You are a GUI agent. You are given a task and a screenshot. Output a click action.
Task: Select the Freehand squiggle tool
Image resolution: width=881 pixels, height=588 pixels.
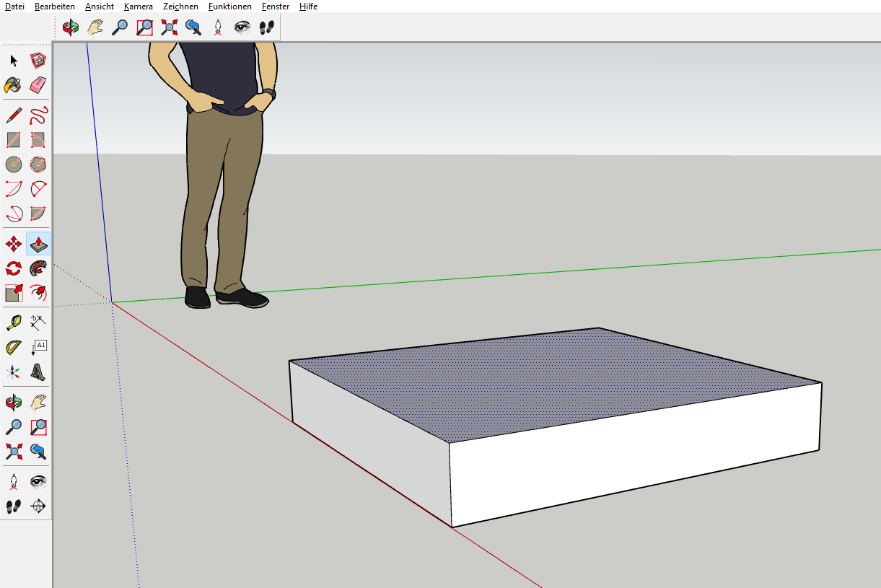tap(38, 115)
